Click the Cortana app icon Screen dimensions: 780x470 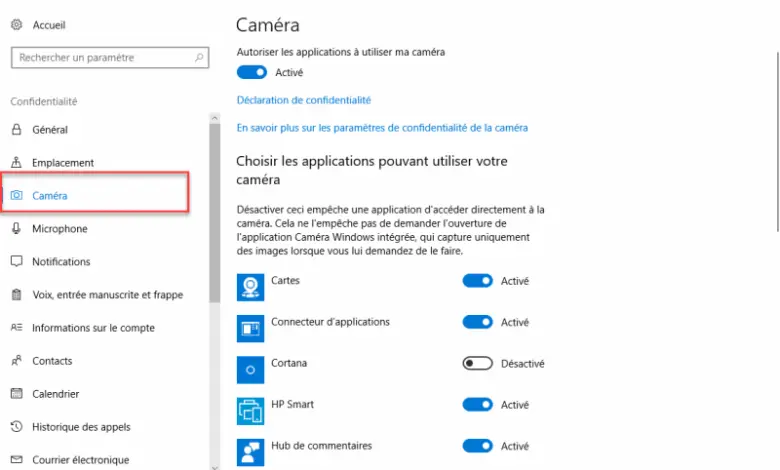pos(250,370)
